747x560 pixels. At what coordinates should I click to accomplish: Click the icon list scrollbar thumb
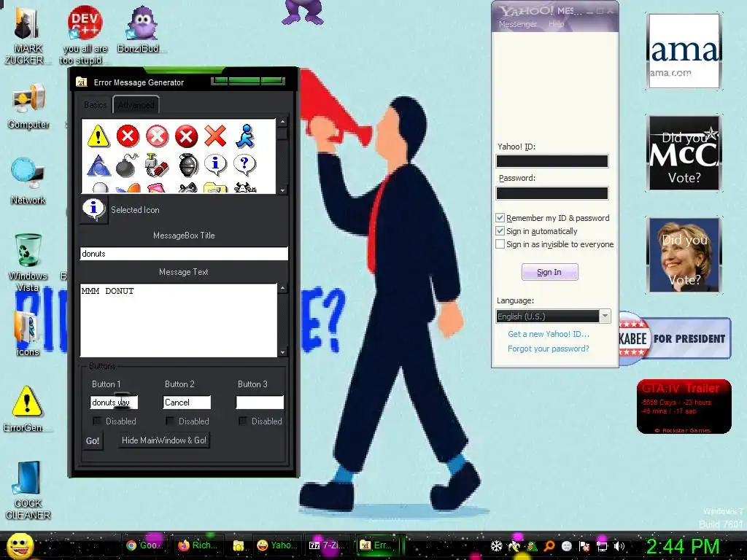[282, 133]
